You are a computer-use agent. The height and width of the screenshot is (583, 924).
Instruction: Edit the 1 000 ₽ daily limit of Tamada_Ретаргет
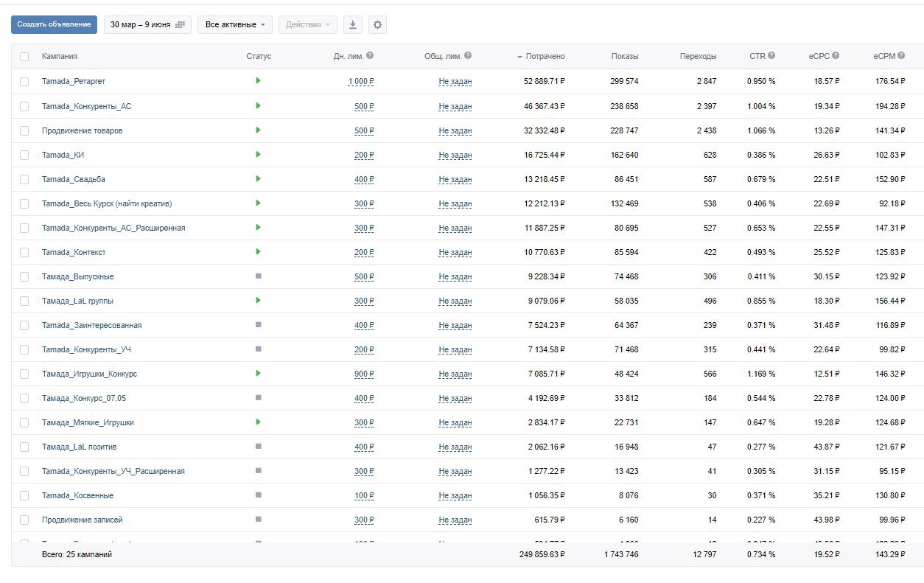point(361,81)
